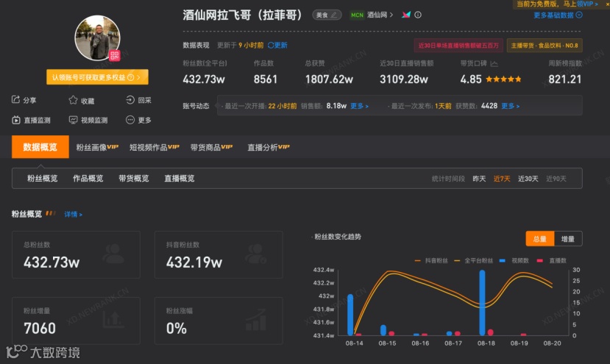Image resolution: width=610 pixels, height=364 pixels.
Task: Toggle 抖音粉丝 legend series
Action: [x=431, y=260]
